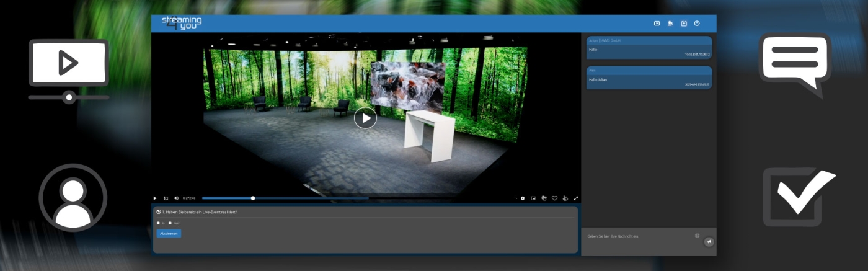The image size is (868, 271).
Task: Click the Abstimmen button
Action: click(x=169, y=233)
